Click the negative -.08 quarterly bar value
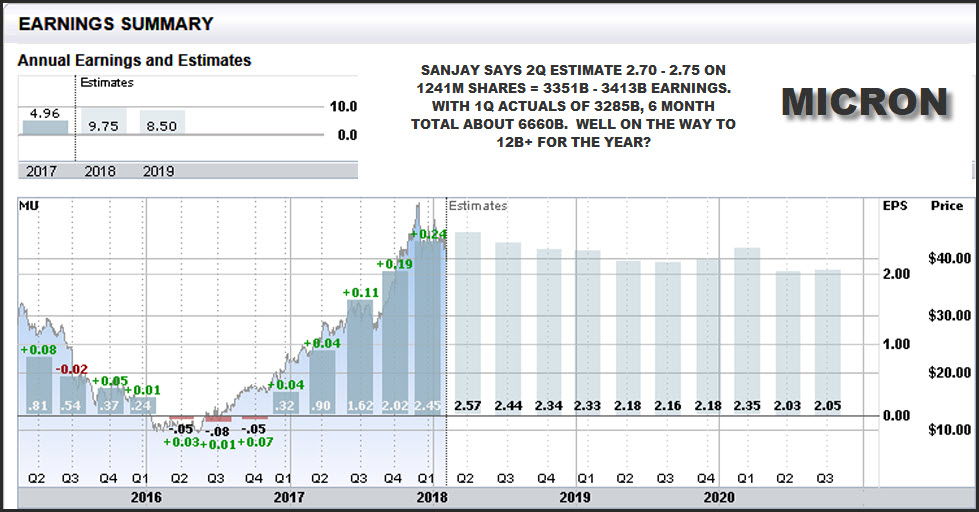The height and width of the screenshot is (512, 979). pos(217,431)
